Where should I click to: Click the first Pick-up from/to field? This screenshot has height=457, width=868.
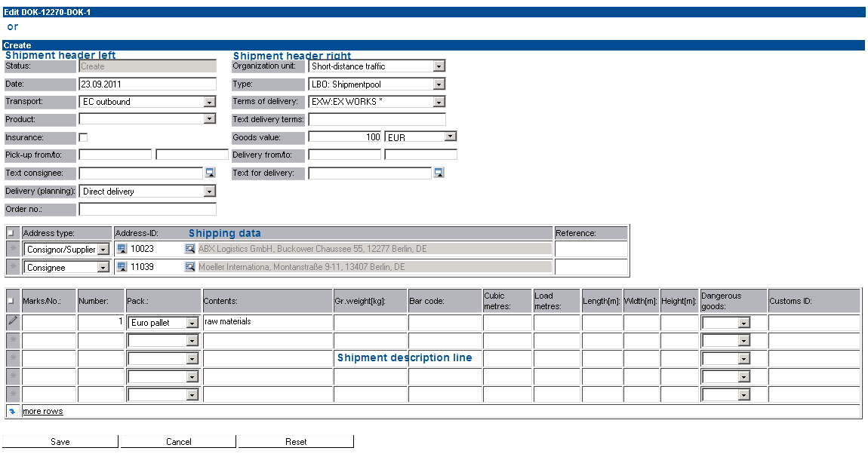115,155
